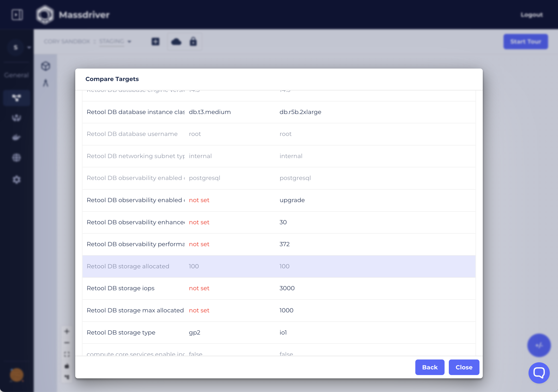Click the add package plus icon
This screenshot has height=392, width=558.
(x=156, y=41)
